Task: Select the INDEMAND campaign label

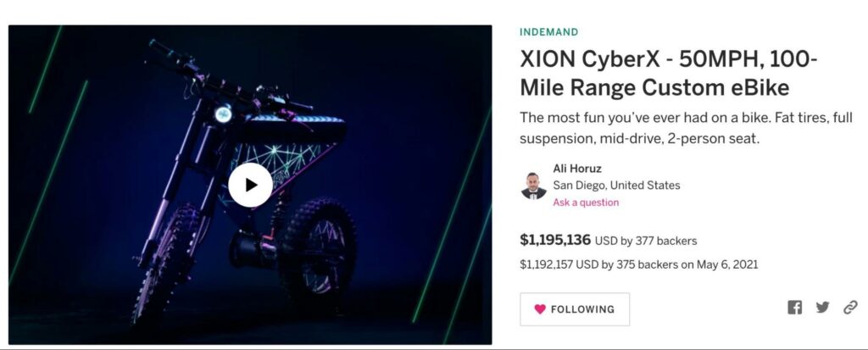Action: 548,32
